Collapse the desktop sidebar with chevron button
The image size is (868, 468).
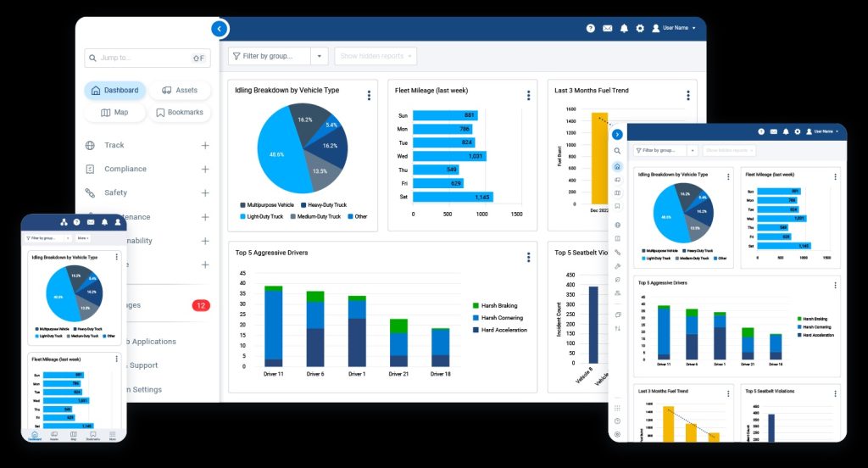point(220,29)
